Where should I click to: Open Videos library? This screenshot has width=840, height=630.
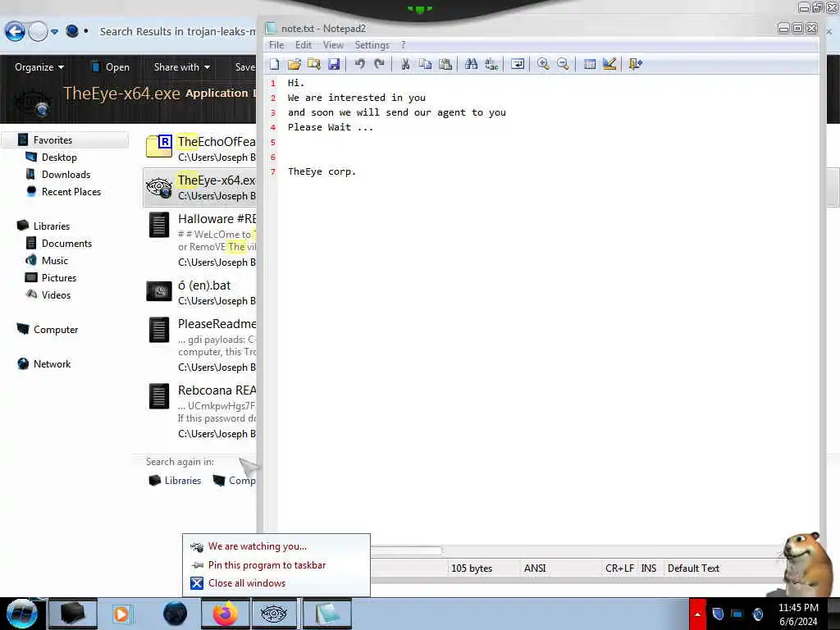pyautogui.click(x=56, y=294)
